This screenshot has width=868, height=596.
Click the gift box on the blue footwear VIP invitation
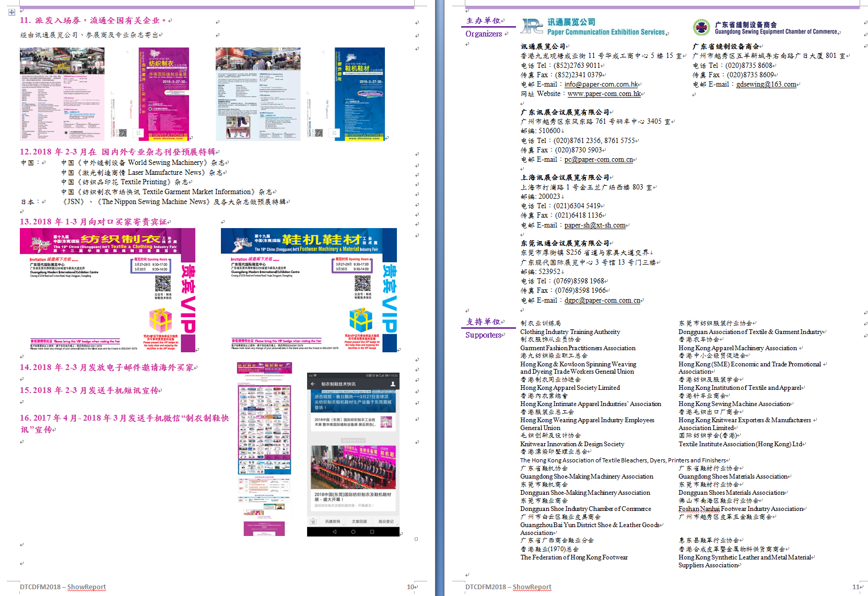pos(360,319)
